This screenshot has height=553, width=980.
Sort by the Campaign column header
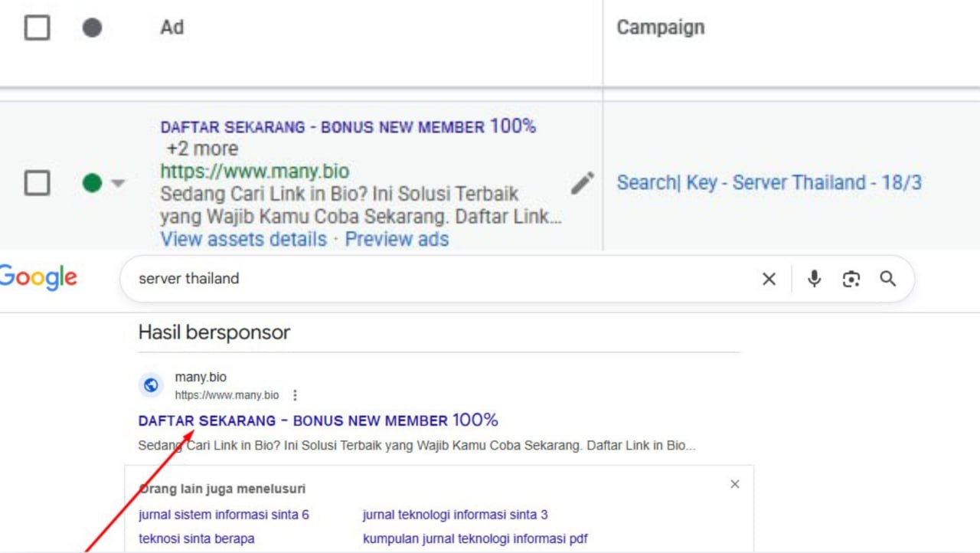click(660, 28)
